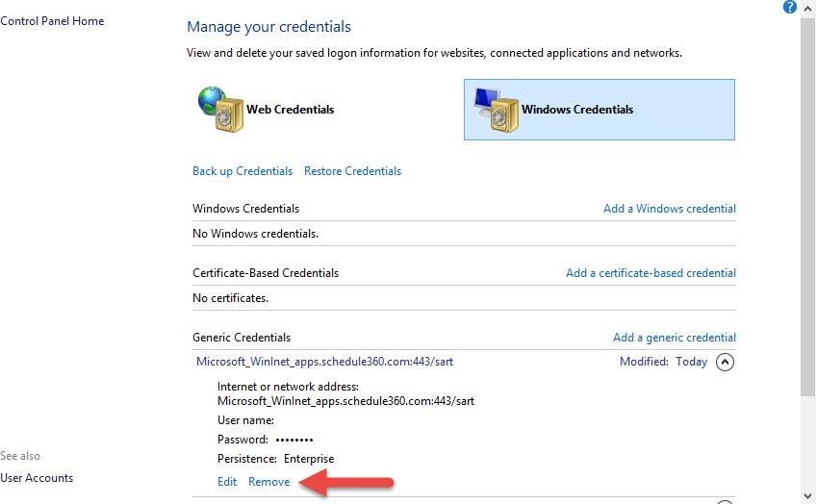Remove the schedule360 generic credential
816x504 pixels.
point(269,482)
